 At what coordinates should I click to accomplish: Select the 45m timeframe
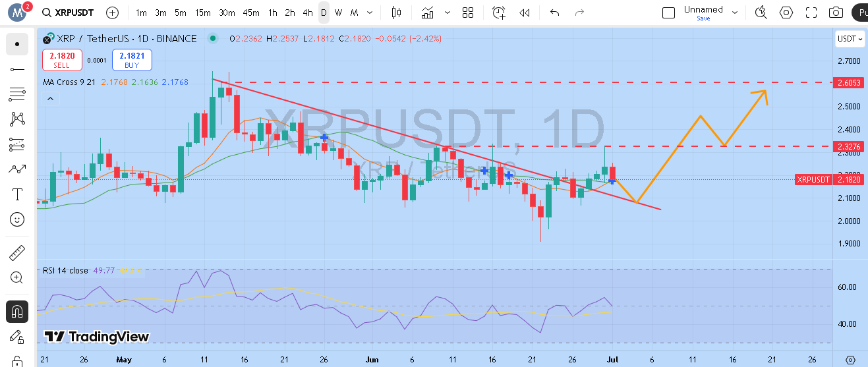pyautogui.click(x=250, y=13)
